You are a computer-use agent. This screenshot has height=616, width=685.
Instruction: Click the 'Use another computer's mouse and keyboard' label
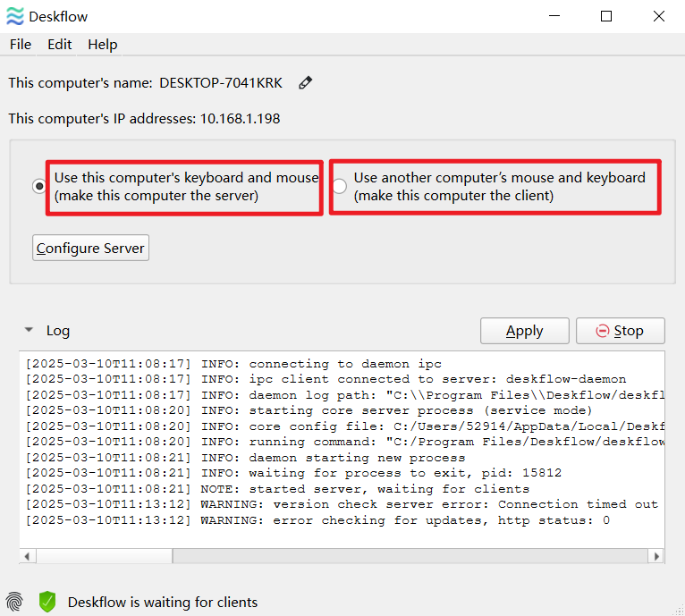point(499,187)
